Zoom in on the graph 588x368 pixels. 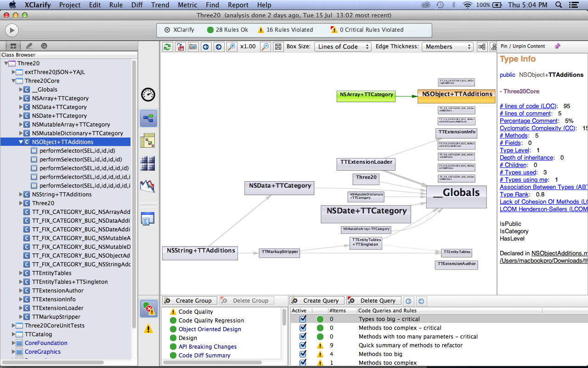(x=232, y=46)
